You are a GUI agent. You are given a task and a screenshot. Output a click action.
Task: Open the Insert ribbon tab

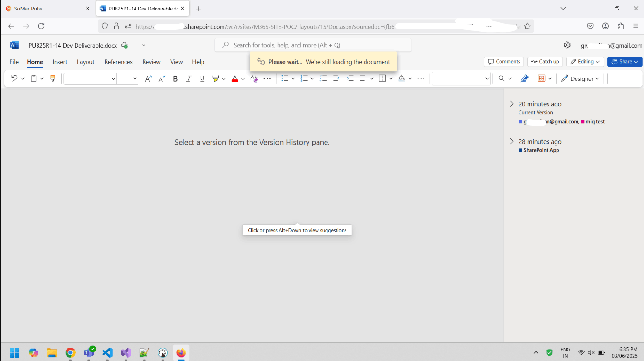(59, 62)
